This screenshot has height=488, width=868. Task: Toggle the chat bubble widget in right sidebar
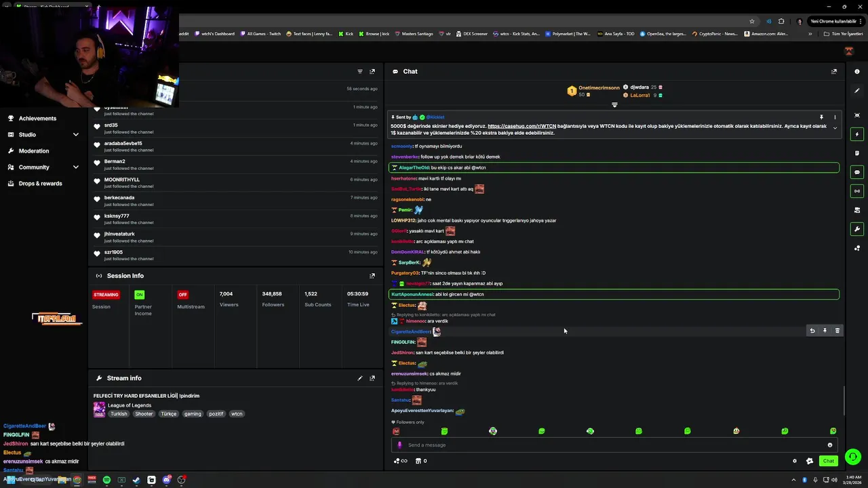click(857, 172)
